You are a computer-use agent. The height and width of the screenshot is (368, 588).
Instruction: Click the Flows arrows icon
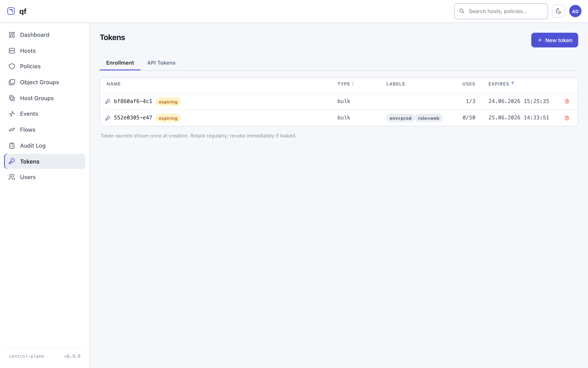12,130
